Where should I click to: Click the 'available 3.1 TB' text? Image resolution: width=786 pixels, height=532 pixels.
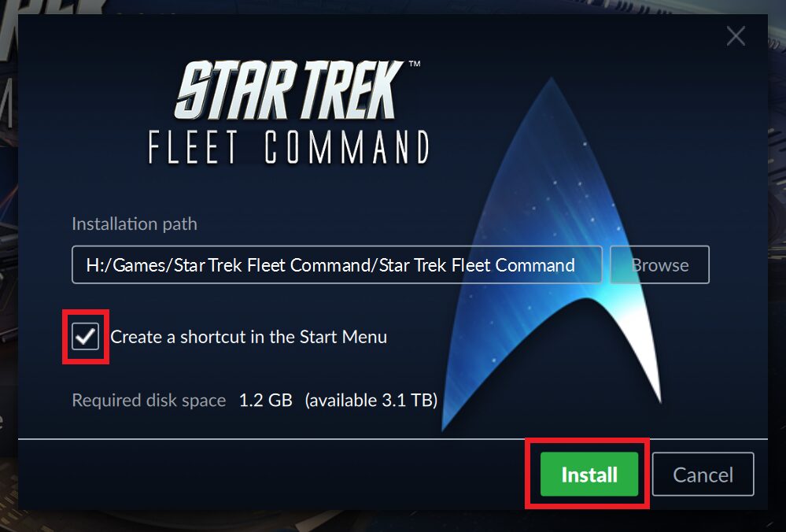(x=371, y=400)
